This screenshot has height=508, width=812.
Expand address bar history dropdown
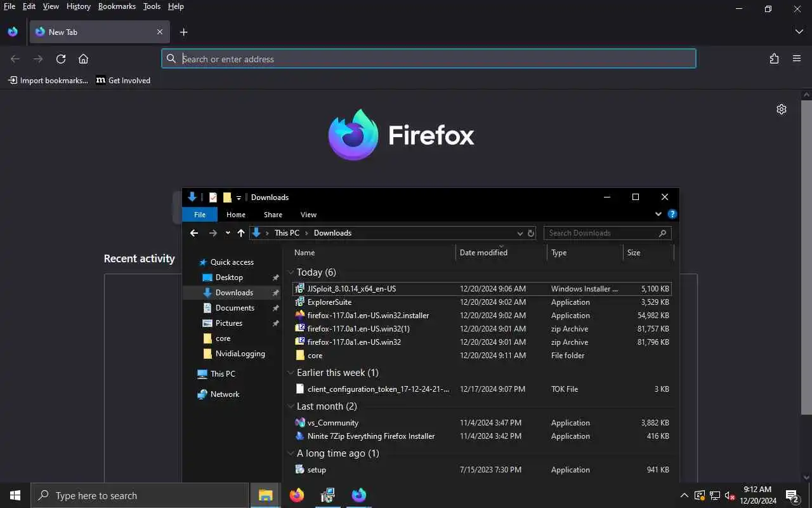[x=520, y=233]
